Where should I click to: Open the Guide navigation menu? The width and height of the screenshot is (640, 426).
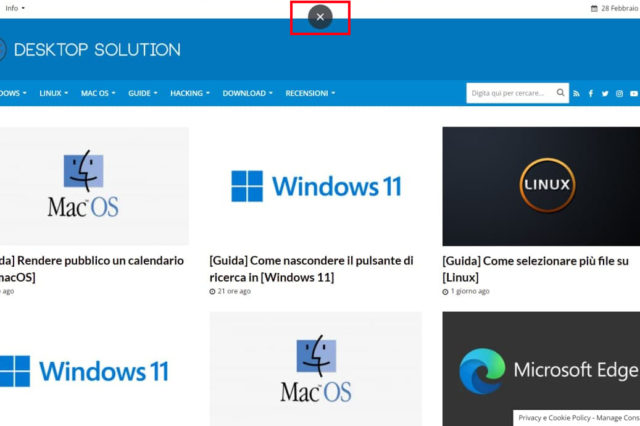[143, 93]
